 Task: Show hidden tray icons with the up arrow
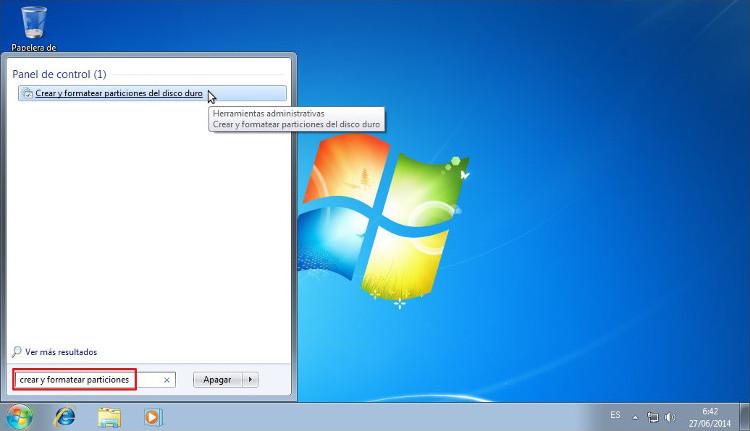click(634, 416)
